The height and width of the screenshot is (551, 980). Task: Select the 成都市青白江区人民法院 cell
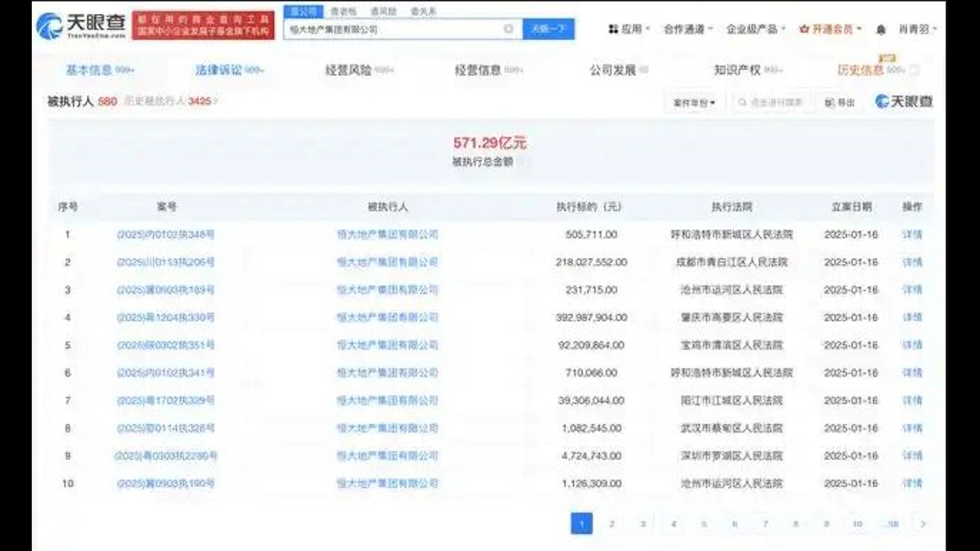731,262
